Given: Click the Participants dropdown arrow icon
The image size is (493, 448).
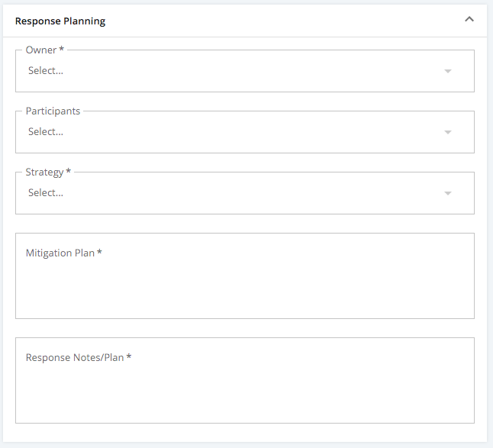Looking at the screenshot, I should tap(448, 132).
